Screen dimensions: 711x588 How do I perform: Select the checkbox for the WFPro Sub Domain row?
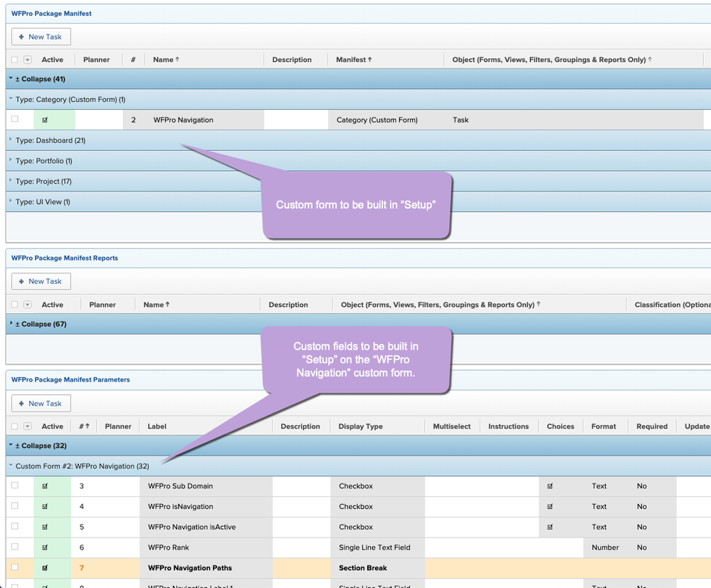click(x=15, y=485)
